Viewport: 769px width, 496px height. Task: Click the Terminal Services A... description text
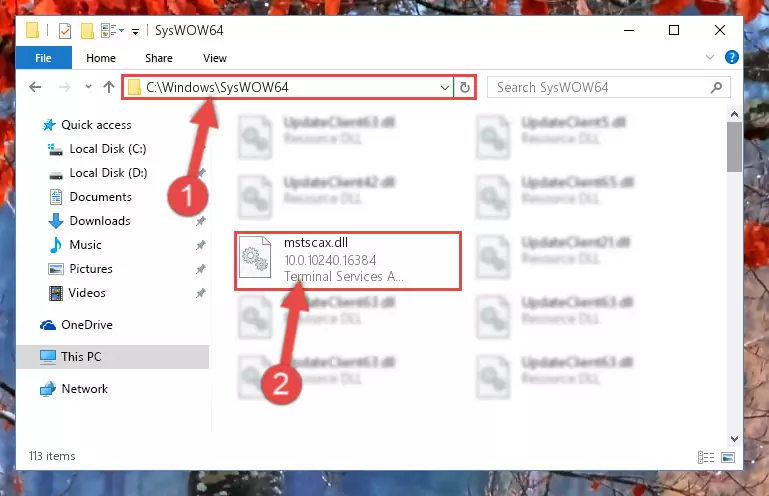point(344,276)
